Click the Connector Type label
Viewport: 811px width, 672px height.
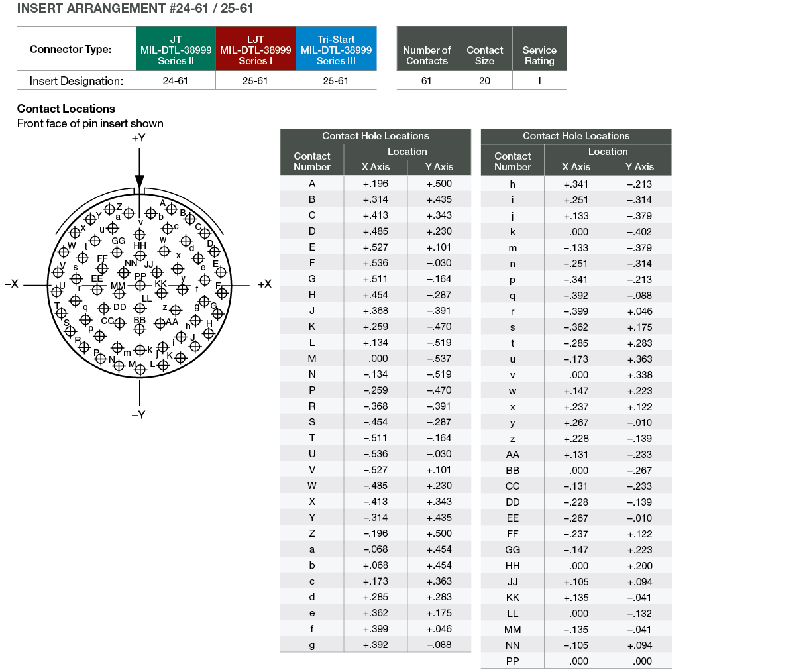pos(70,49)
